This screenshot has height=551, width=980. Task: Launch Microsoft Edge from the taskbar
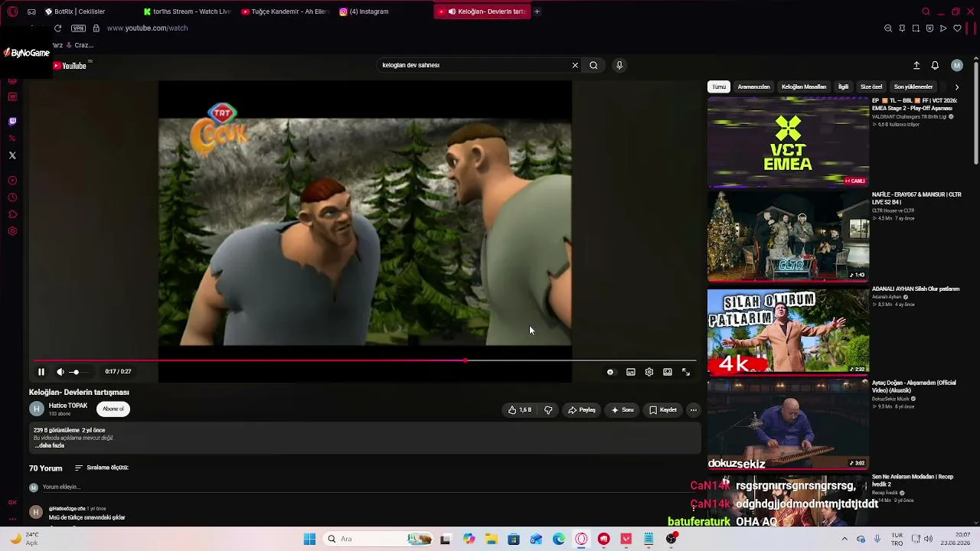tap(559, 539)
